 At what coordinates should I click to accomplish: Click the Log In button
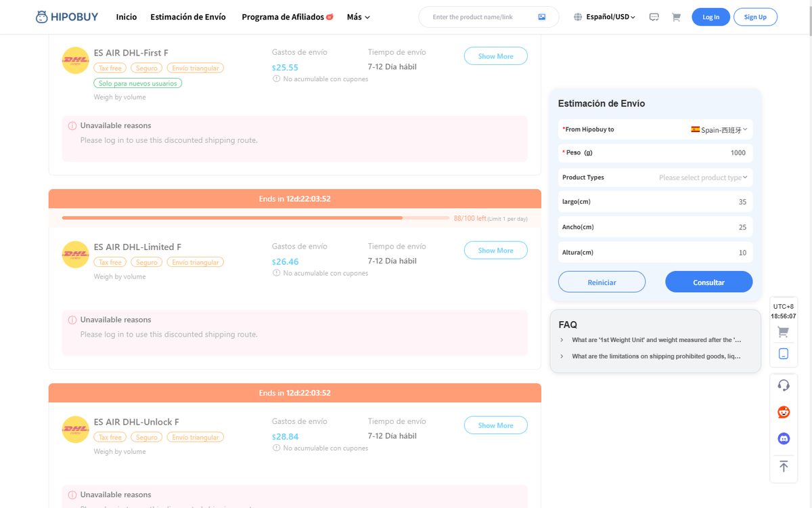[711, 17]
